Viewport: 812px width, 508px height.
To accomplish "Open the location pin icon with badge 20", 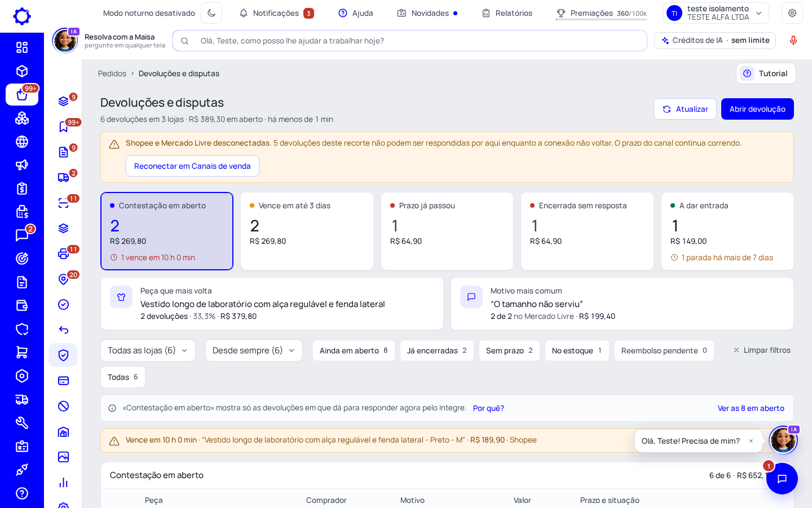I will pyautogui.click(x=64, y=279).
